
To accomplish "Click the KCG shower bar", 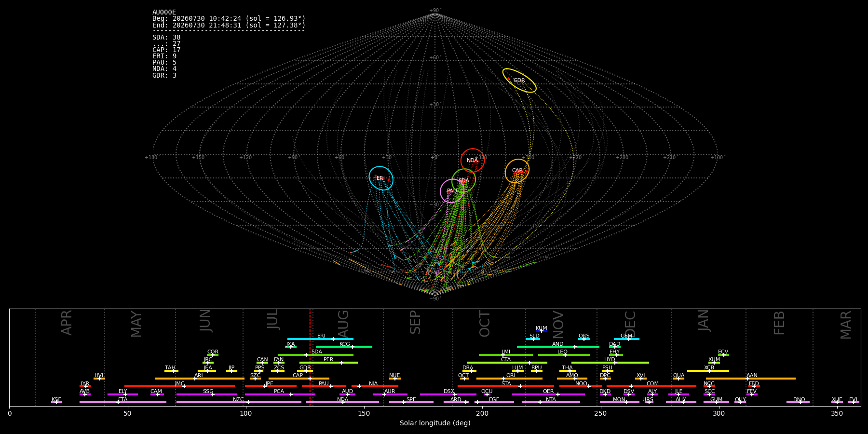I will (x=344, y=347).
